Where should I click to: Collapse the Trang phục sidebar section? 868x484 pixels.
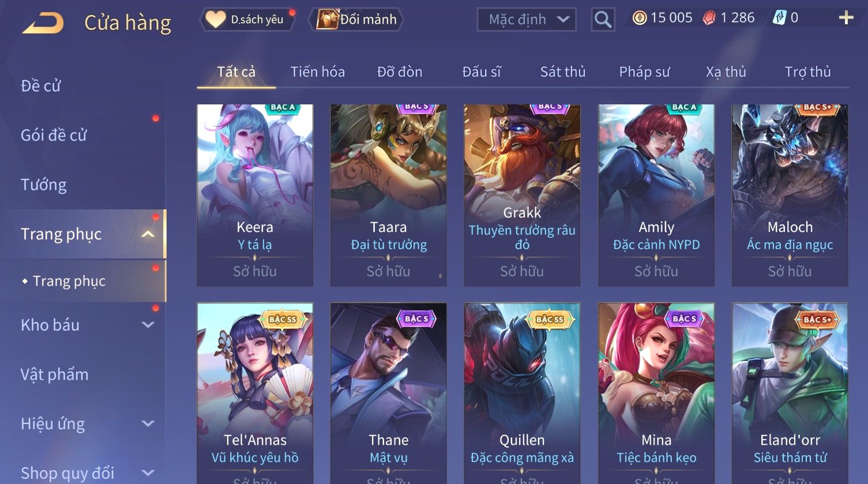click(148, 234)
